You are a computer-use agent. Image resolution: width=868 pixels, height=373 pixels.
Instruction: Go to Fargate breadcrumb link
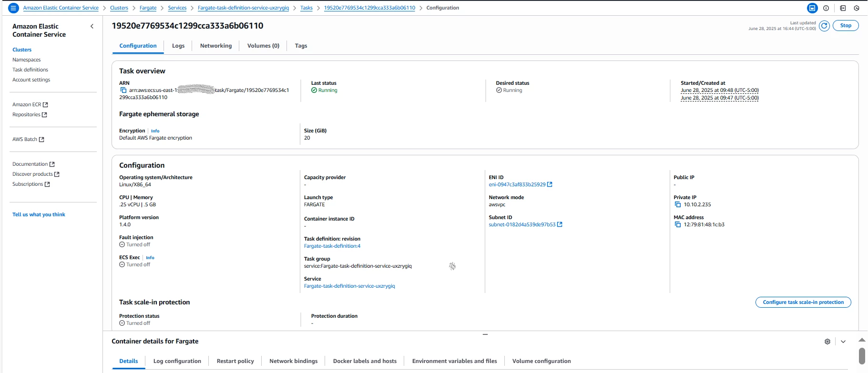click(148, 8)
